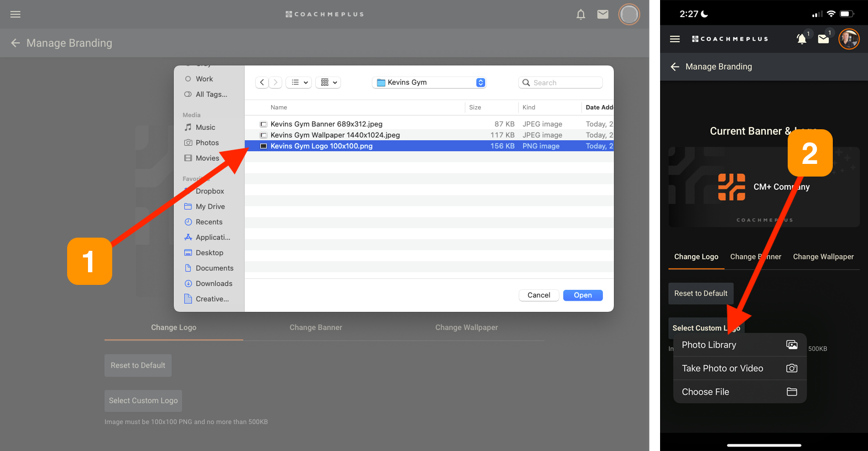
Task: Click desktop Select Custom Logo button
Action: pyautogui.click(x=143, y=400)
